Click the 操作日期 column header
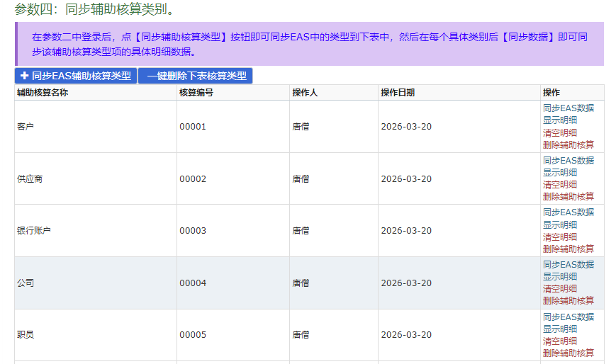Screen dimensions: 616x364 coord(397,93)
